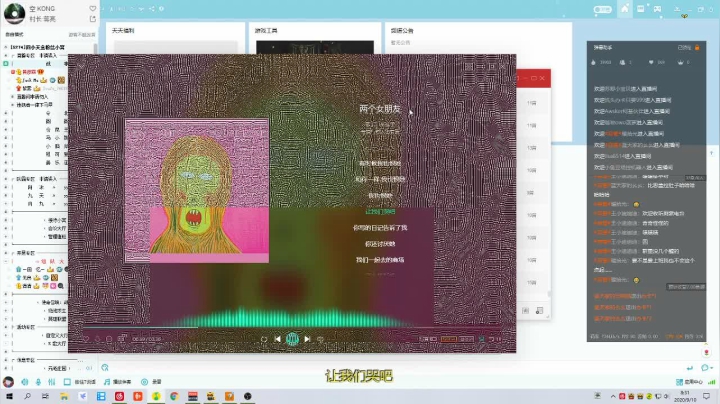This screenshot has height=404, width=720.
Task: Toggle the microphone in bottom bar
Action: click(39, 382)
